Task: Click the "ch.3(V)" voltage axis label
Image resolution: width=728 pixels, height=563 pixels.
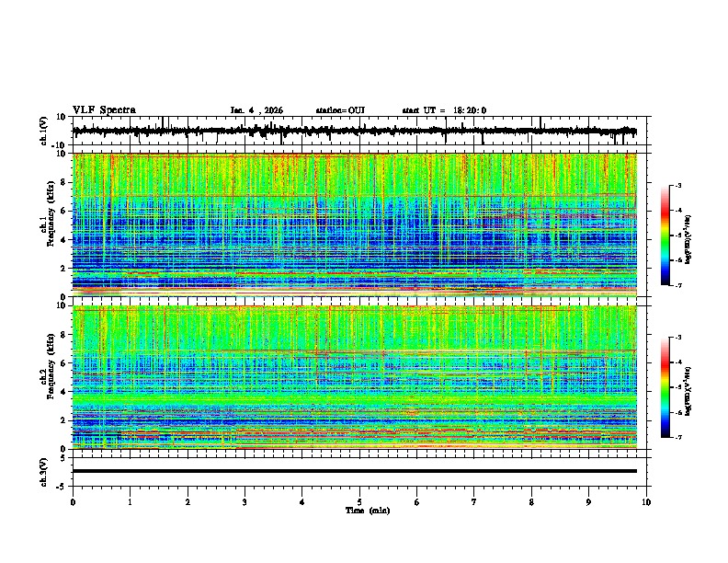Action: [44, 472]
